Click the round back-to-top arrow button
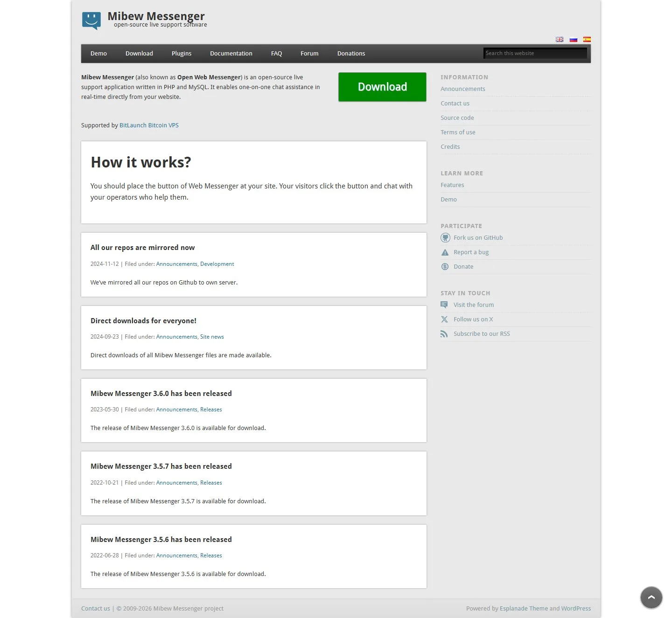 tap(651, 597)
